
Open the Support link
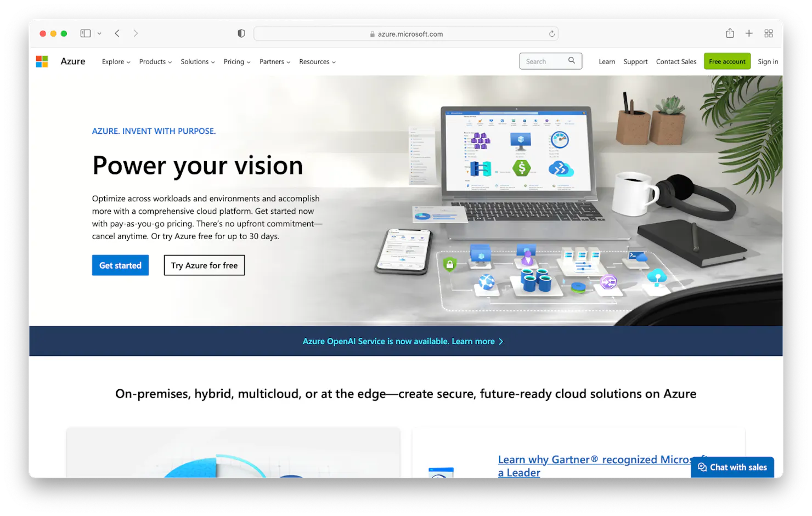coord(635,62)
